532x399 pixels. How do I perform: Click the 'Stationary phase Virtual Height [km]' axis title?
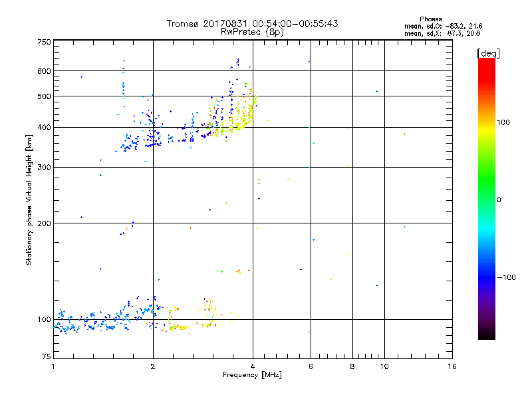(29, 199)
